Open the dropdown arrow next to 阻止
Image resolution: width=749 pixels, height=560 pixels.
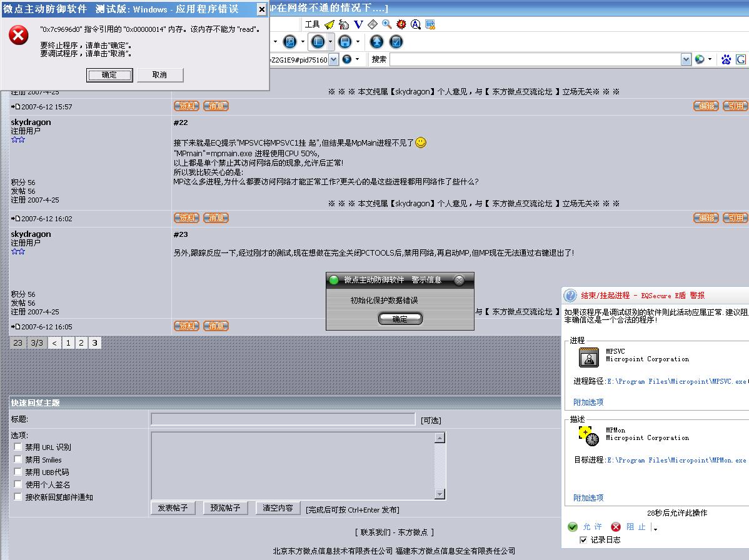pos(655,528)
